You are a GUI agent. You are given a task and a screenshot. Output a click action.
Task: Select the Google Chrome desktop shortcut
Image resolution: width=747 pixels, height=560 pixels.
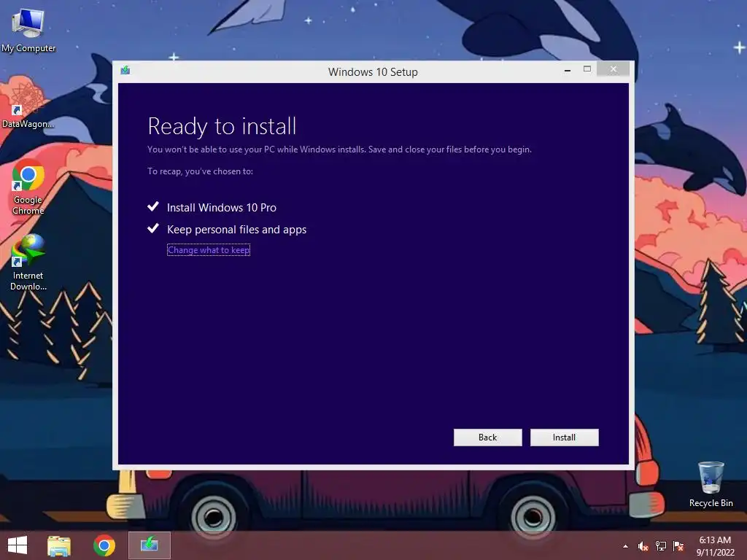tap(28, 187)
